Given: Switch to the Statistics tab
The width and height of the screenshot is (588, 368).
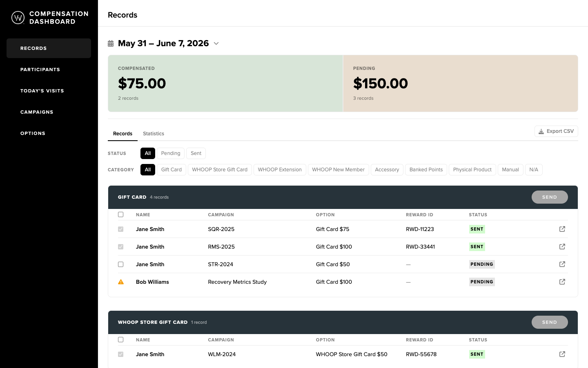Looking at the screenshot, I should pyautogui.click(x=154, y=134).
